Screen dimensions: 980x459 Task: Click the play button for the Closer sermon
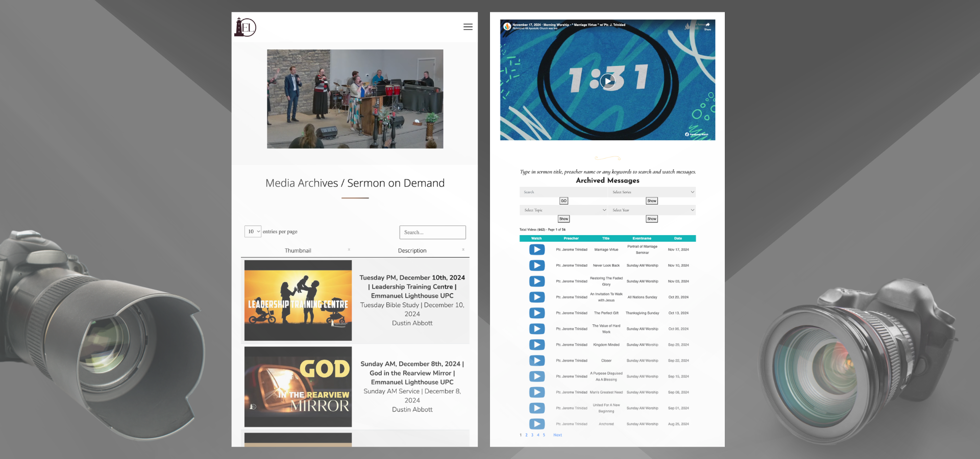pos(536,361)
